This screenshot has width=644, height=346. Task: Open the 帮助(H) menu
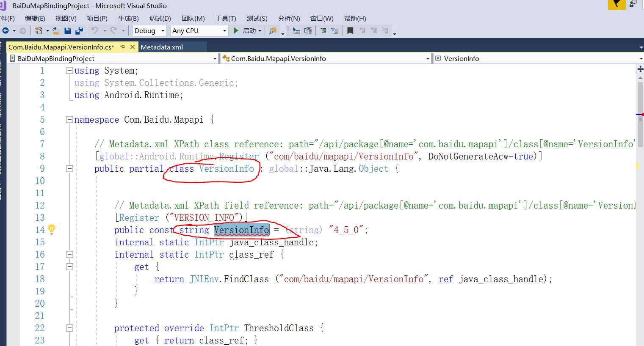(355, 18)
